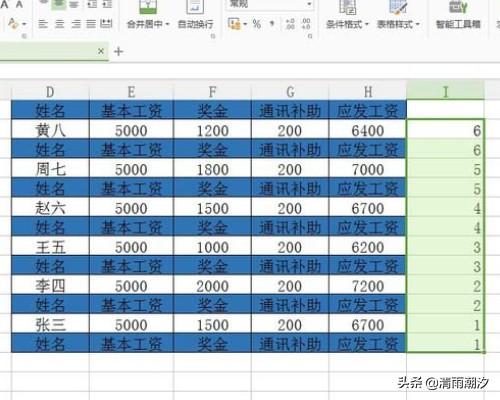Add a new document tab with plus
This screenshot has height=400, width=500.
point(118,52)
